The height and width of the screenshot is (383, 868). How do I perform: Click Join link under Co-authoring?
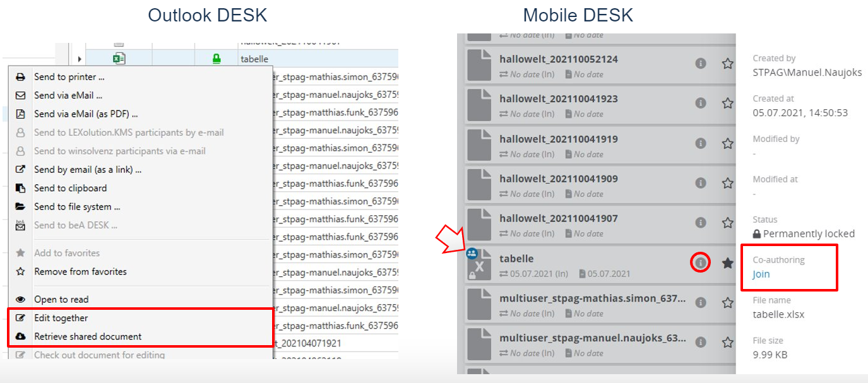coord(761,274)
